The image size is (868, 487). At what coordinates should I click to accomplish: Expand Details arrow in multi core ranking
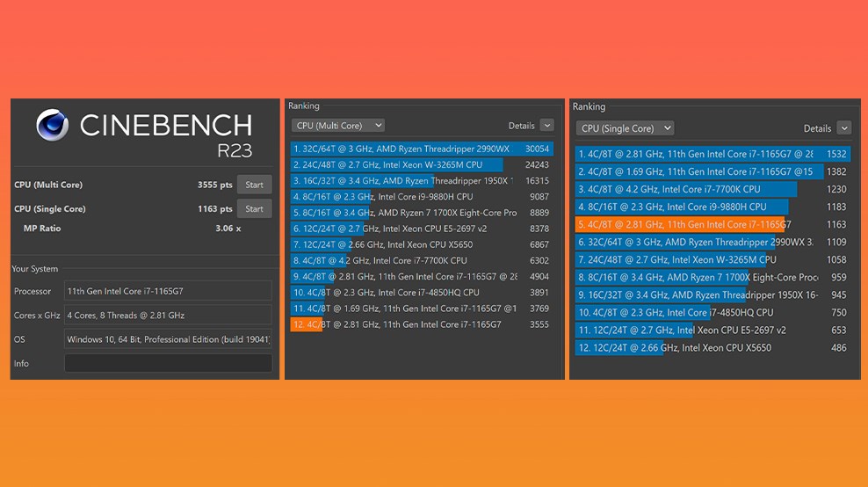(547, 125)
